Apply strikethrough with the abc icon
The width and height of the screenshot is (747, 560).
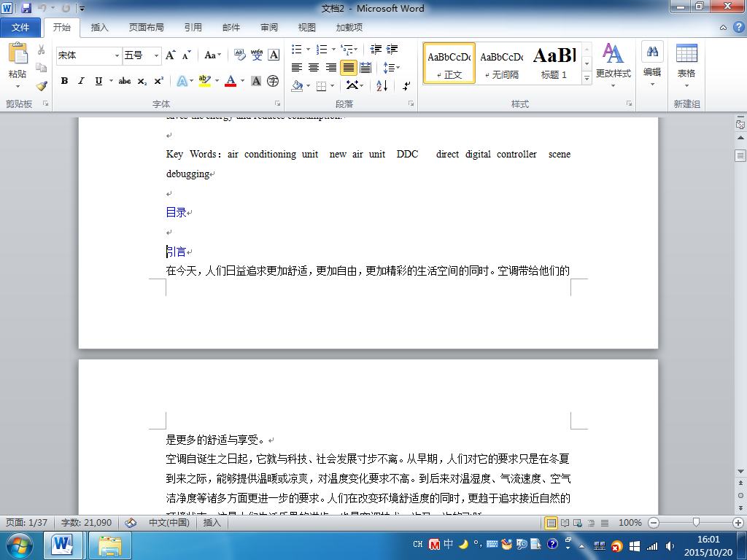pyautogui.click(x=124, y=82)
